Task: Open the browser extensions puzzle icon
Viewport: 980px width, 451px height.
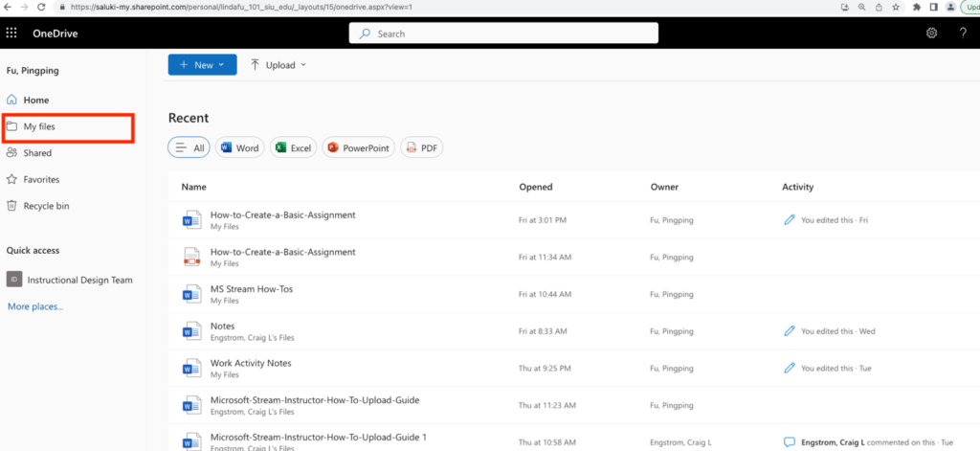Action: coord(917,7)
